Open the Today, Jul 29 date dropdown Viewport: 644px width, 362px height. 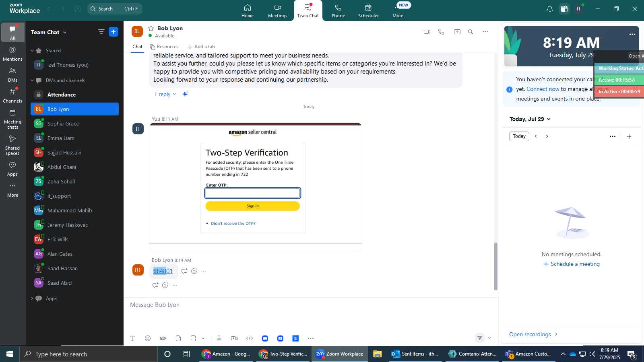(x=530, y=119)
